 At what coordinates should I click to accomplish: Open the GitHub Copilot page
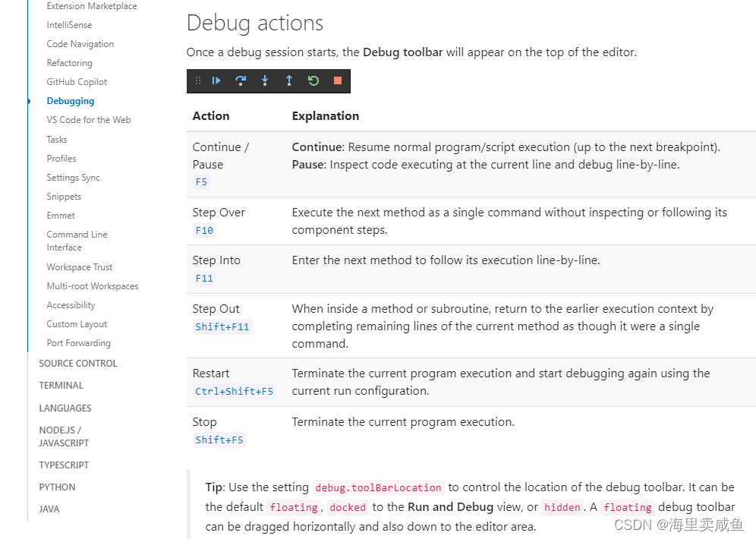pos(77,81)
